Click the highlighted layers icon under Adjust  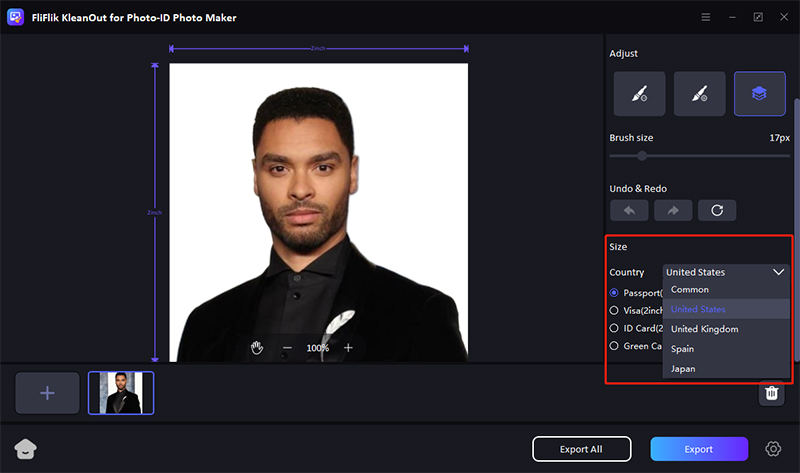tap(760, 94)
